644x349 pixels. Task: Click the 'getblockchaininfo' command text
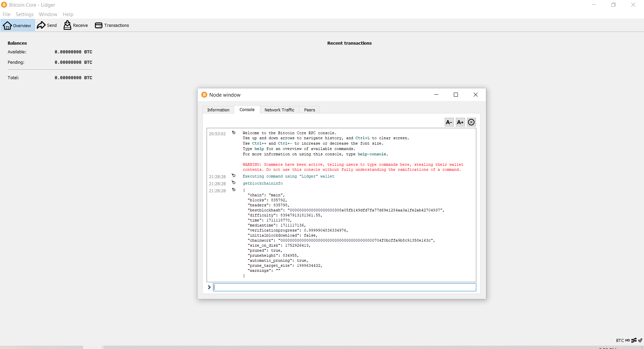[x=263, y=184]
